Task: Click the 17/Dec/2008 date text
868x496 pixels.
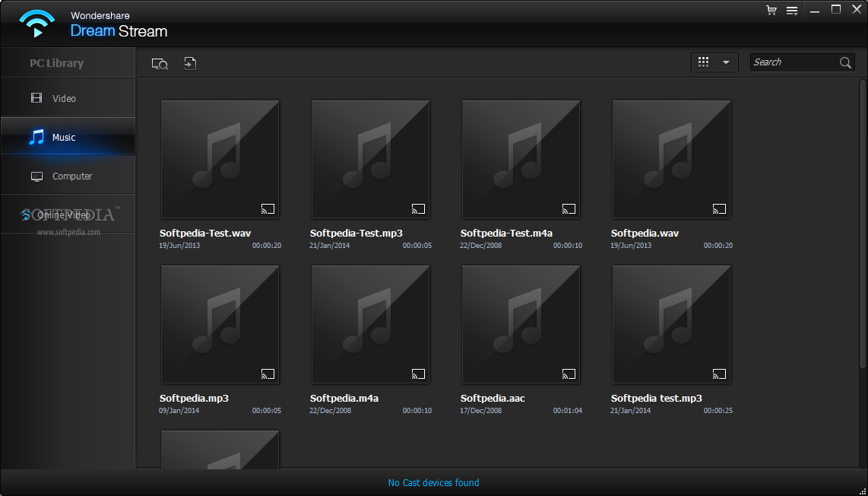Action: point(480,411)
